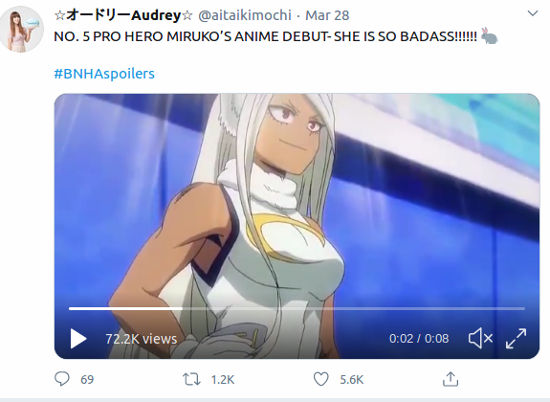Click the 1.2K retweets count
Viewport: 550px width, 402px height.
[x=223, y=380]
